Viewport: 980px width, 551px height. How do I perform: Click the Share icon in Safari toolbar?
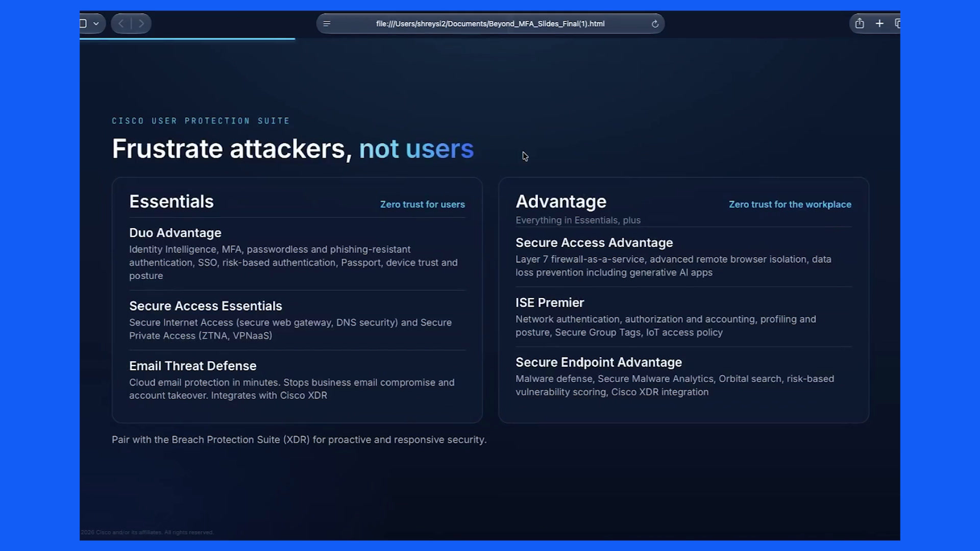[x=860, y=23]
